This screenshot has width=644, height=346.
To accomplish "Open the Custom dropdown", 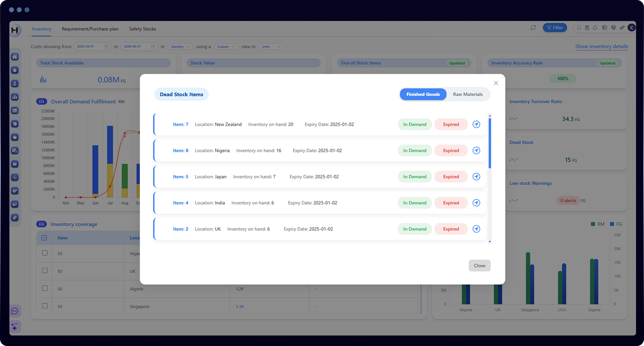I will 226,46.
